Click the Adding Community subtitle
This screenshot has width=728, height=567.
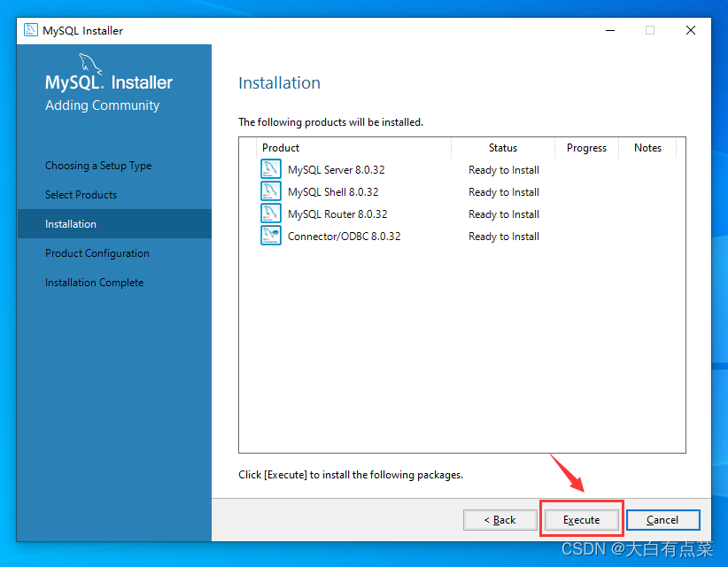[102, 105]
